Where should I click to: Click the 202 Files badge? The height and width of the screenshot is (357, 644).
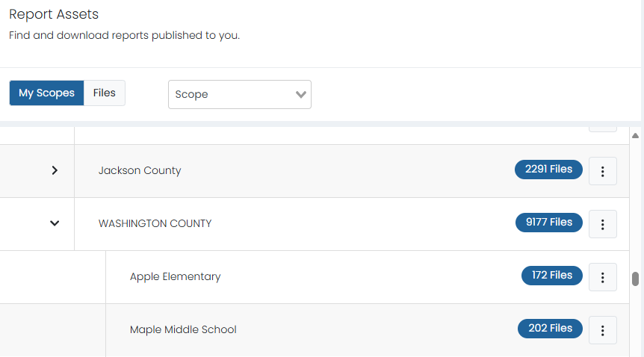[x=550, y=329]
